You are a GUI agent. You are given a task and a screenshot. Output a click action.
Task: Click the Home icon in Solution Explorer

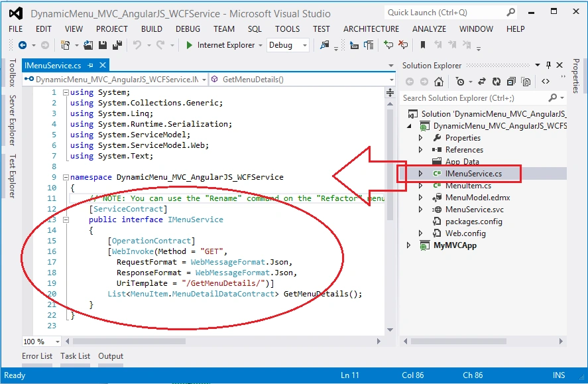click(438, 82)
